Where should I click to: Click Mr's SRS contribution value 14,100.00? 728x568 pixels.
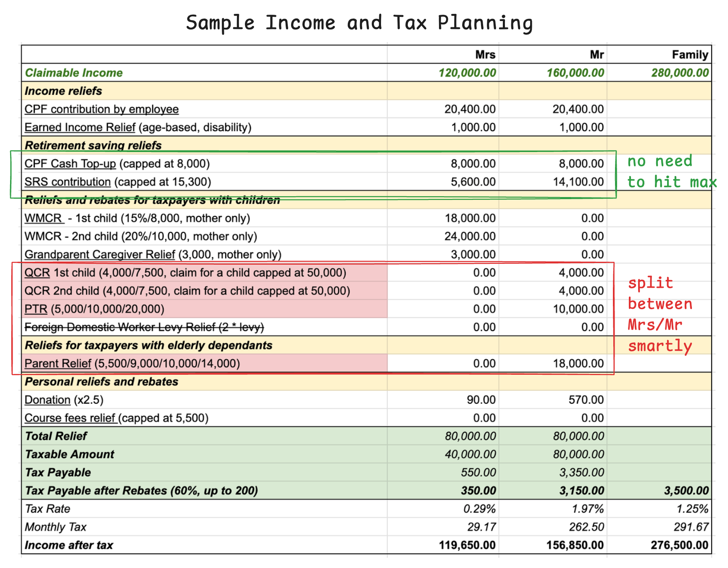pyautogui.click(x=578, y=182)
